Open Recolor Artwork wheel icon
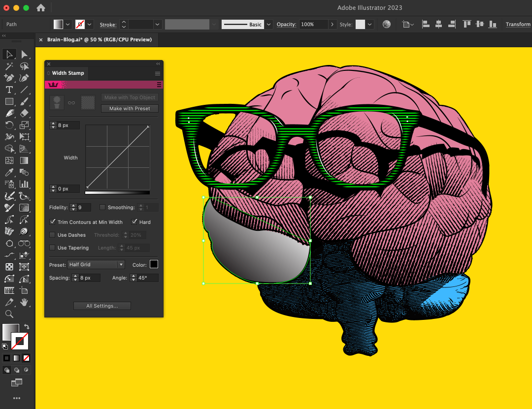532x409 pixels. [x=387, y=24]
